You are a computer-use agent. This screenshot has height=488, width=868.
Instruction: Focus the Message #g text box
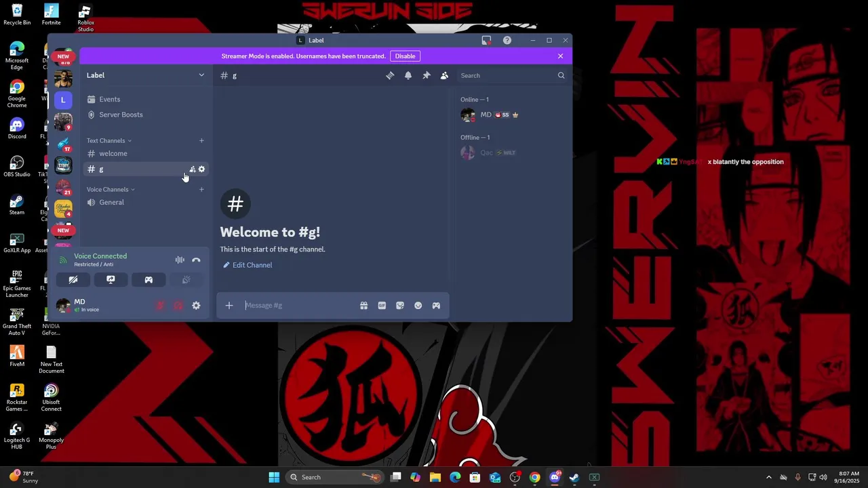(298, 306)
